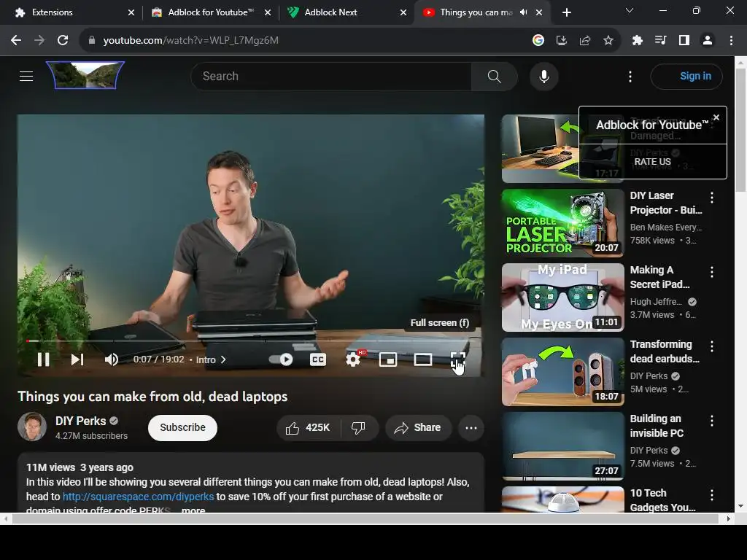This screenshot has width=747, height=560.
Task: Switch to the Adblock Next tab
Action: (x=347, y=12)
